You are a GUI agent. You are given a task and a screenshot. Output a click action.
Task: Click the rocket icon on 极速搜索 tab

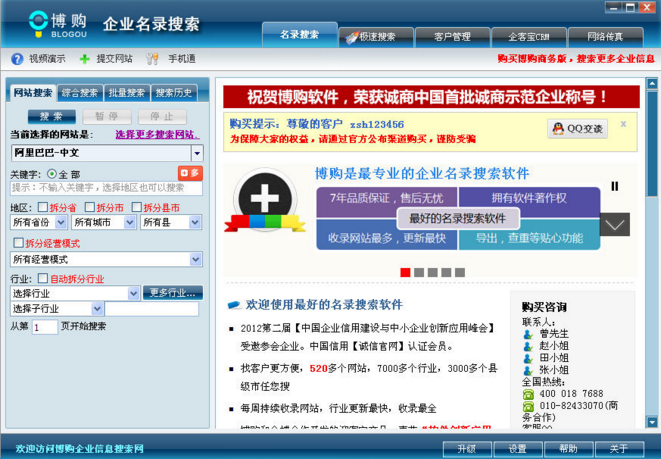[x=351, y=37]
